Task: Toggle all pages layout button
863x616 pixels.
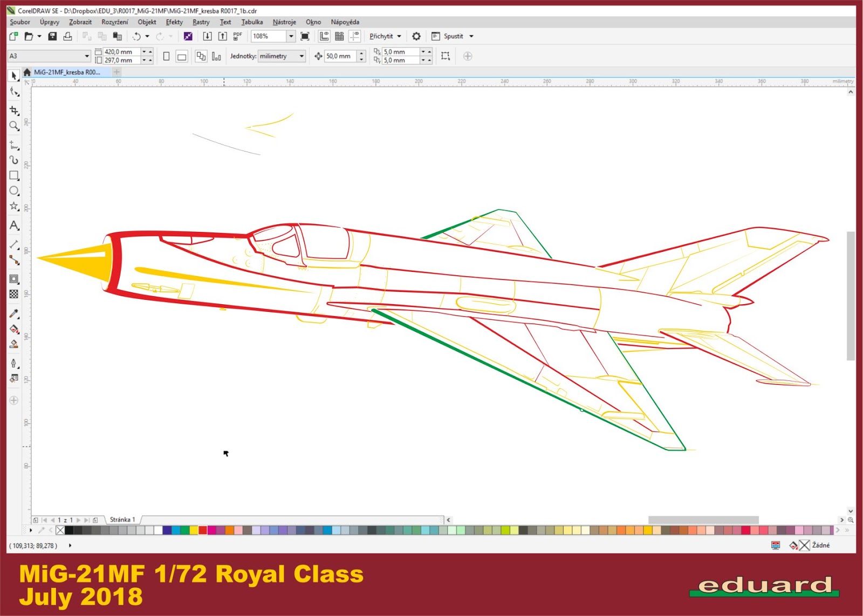Action: (x=201, y=56)
